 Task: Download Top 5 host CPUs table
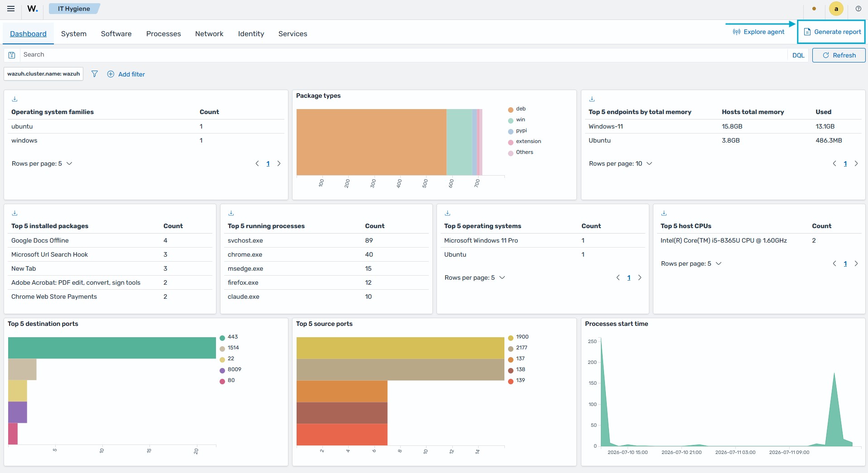point(664,213)
